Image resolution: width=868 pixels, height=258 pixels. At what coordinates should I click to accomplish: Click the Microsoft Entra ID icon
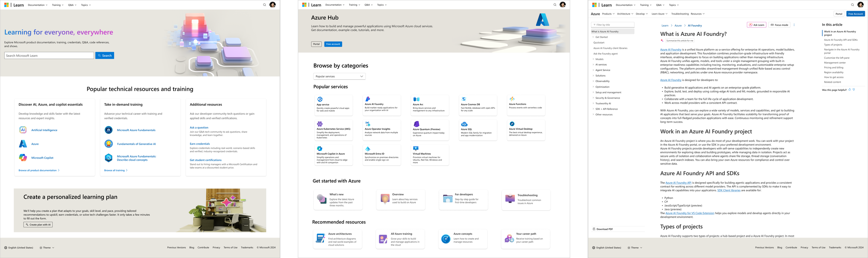[x=368, y=149]
